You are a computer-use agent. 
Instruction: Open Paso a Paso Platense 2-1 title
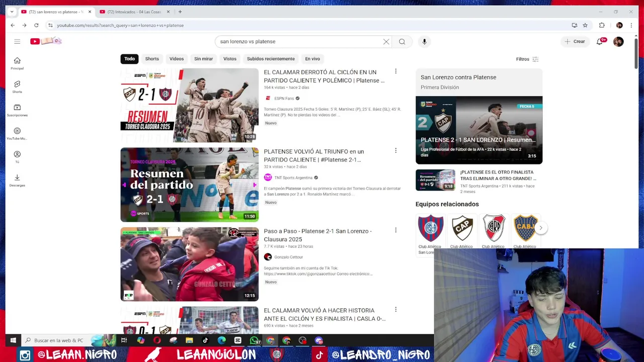pyautogui.click(x=317, y=235)
